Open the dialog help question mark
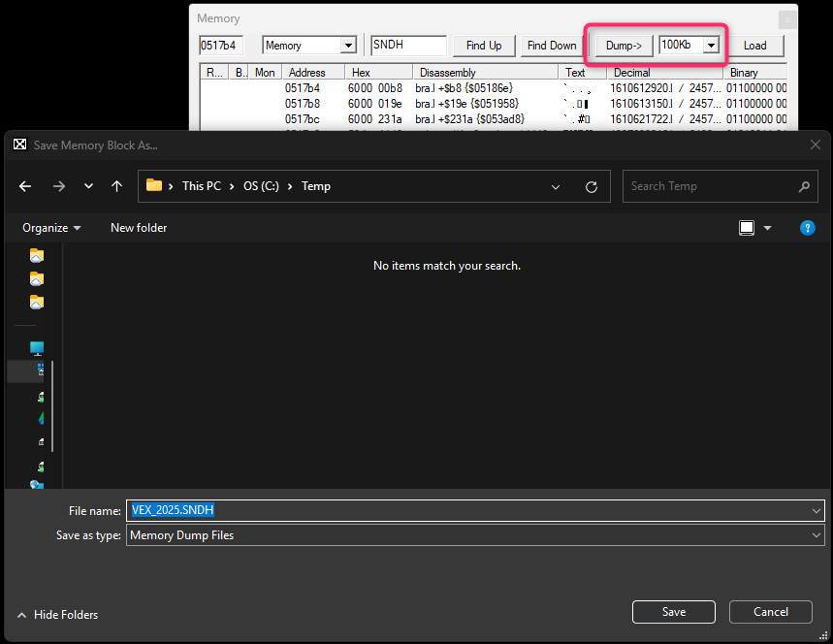 pos(807,228)
